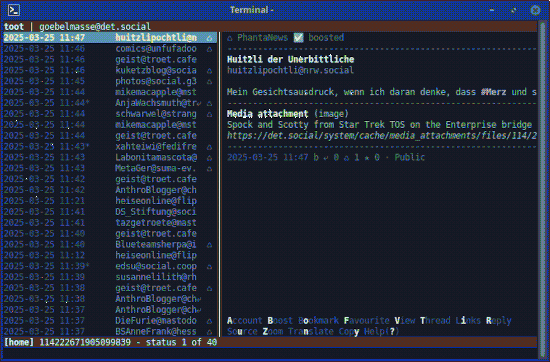The height and width of the screenshot is (362, 550).
Task: Click the PhantaNews booster name
Action: tap(262, 38)
